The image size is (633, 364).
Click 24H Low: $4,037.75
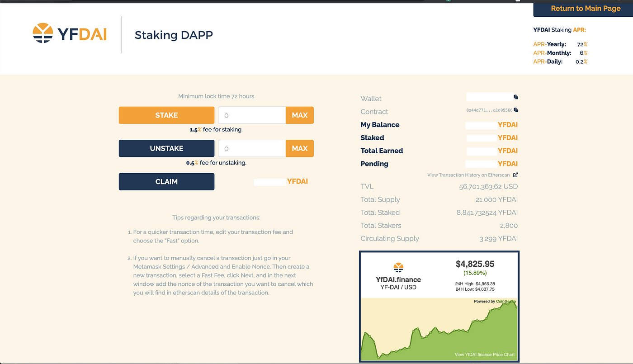[475, 289]
